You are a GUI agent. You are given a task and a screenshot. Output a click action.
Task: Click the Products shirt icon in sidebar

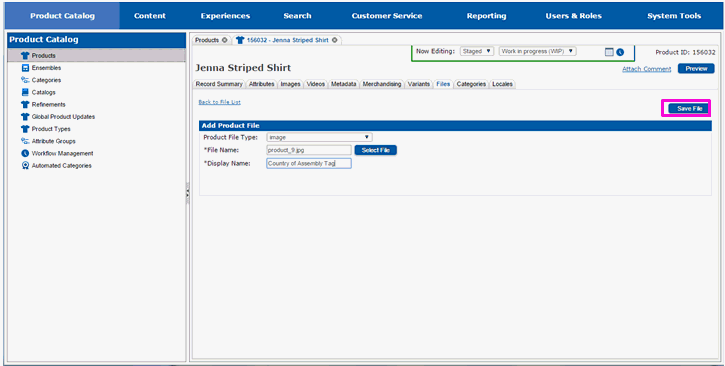(x=25, y=55)
